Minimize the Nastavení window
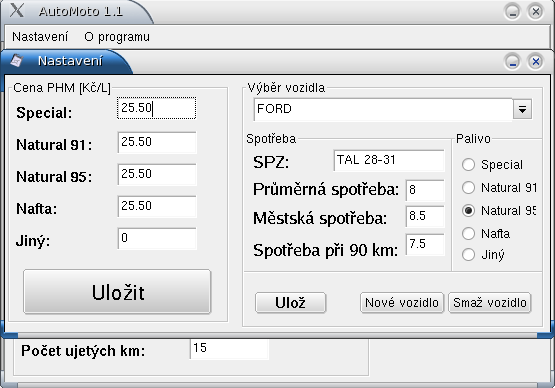The image size is (555, 388). pos(512,62)
